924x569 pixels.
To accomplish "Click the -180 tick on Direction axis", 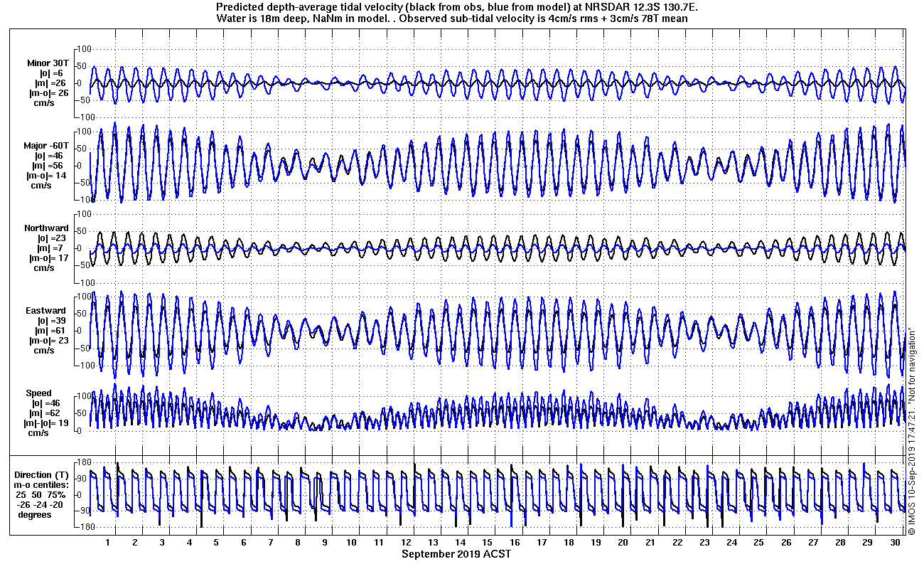I will pos(80,527).
